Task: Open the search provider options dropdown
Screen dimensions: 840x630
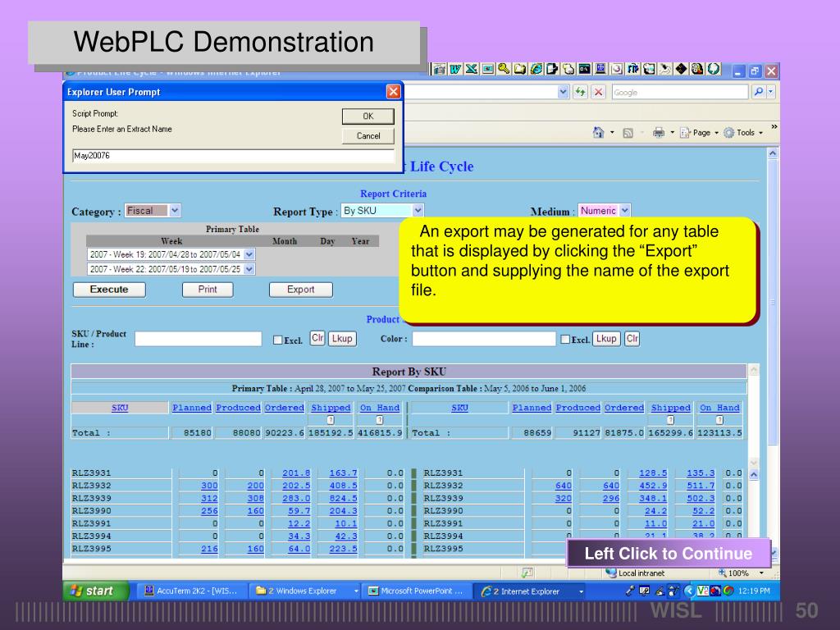Action: 770,92
